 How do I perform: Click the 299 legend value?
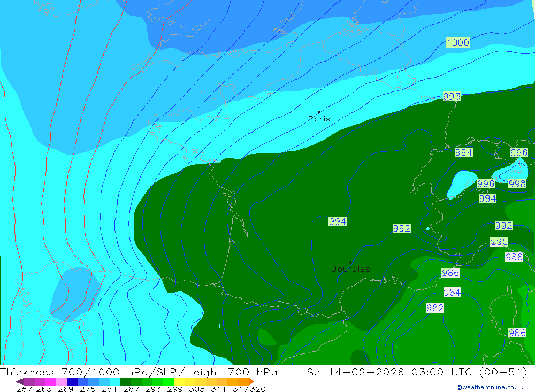tap(175, 389)
